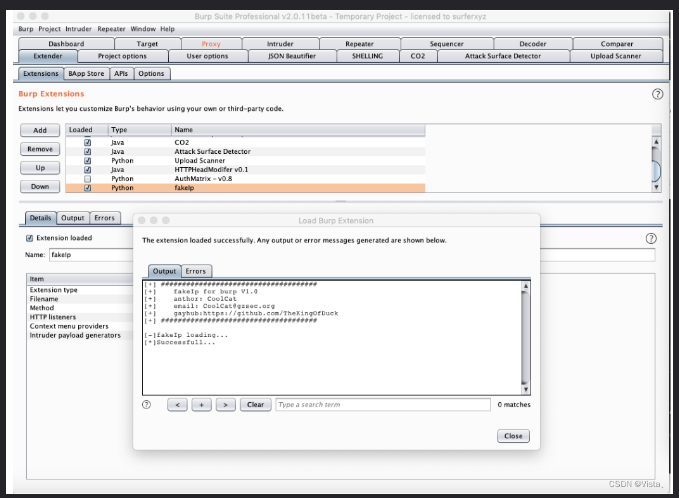The width and height of the screenshot is (679, 498).
Task: Open the SHELLING tab
Action: click(367, 56)
